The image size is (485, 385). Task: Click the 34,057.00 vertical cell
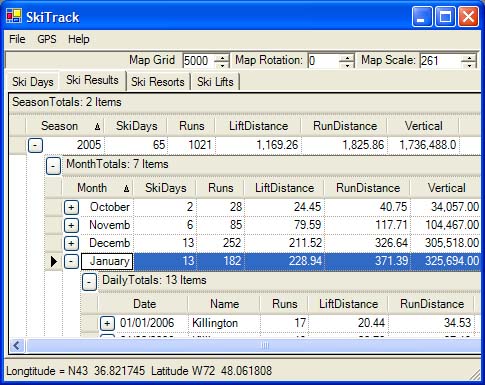[x=447, y=207]
